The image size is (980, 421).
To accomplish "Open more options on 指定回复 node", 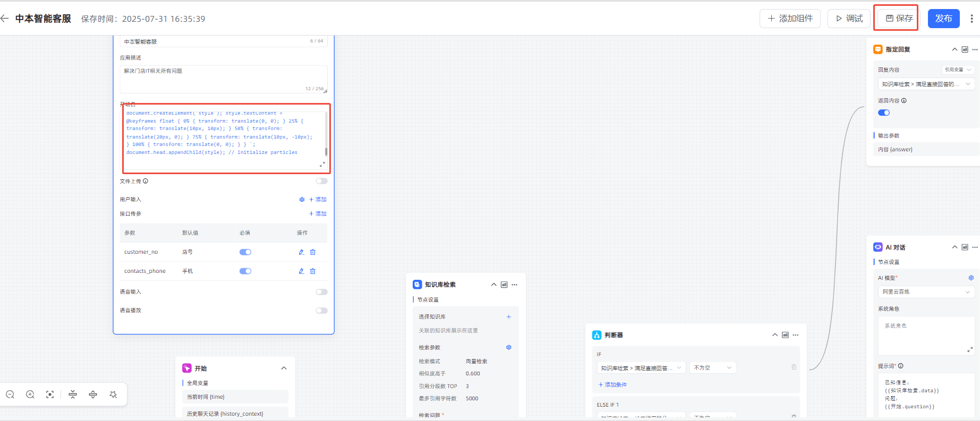I will pyautogui.click(x=975, y=49).
